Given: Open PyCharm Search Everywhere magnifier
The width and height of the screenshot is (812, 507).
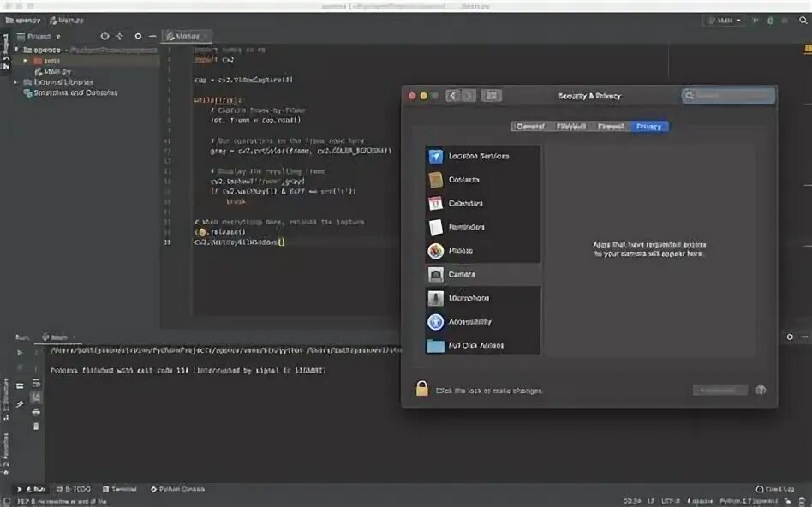Looking at the screenshot, I should pyautogui.click(x=803, y=21).
